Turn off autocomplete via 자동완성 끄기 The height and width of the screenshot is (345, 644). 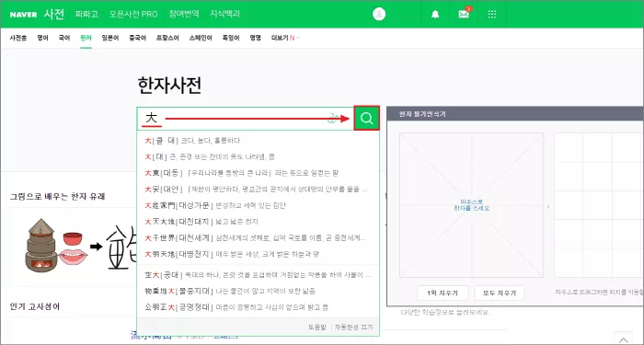pyautogui.click(x=353, y=328)
